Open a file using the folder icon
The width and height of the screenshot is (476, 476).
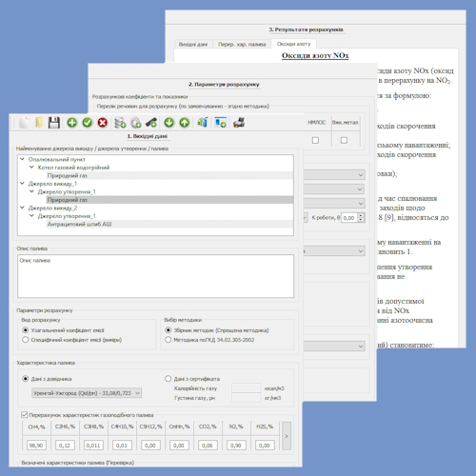pyautogui.click(x=39, y=123)
